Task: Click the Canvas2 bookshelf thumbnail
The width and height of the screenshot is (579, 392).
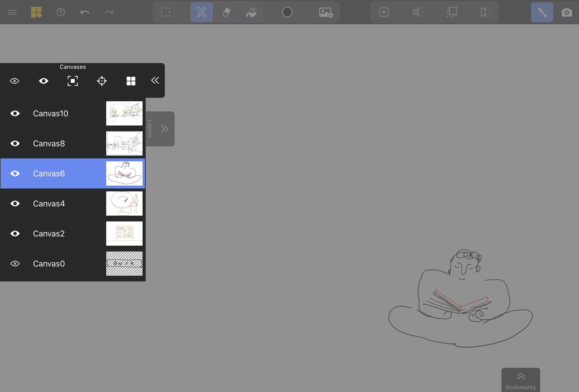Action: click(x=124, y=234)
